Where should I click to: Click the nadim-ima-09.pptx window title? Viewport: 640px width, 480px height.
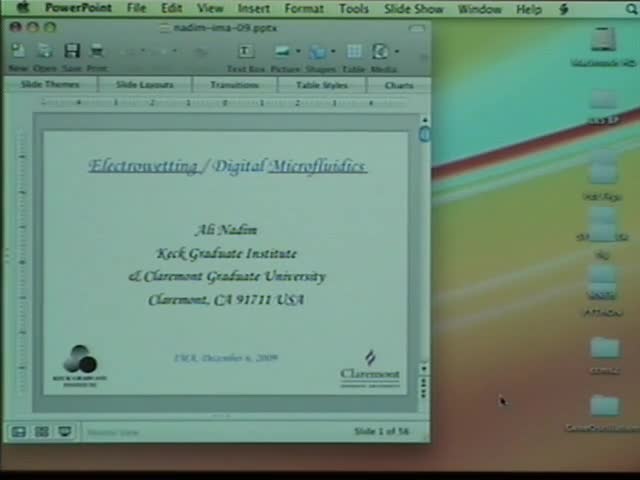[x=225, y=28]
